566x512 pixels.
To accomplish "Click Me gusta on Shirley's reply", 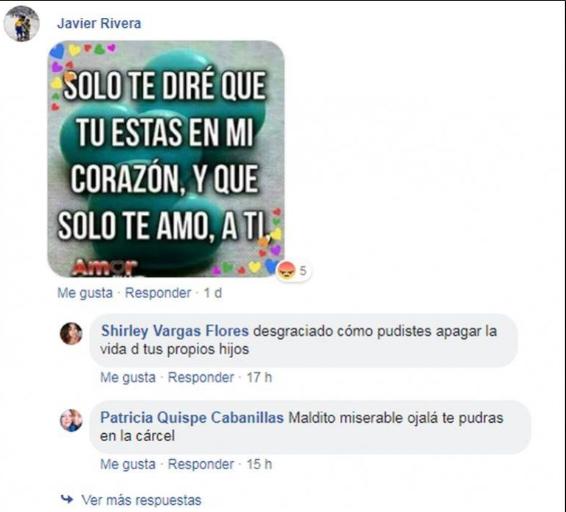I will 128,377.
